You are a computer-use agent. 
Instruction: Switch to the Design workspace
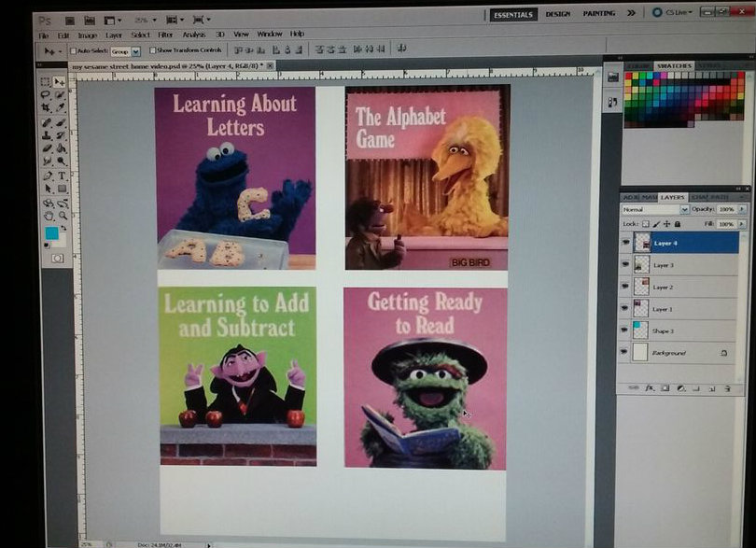pos(558,14)
